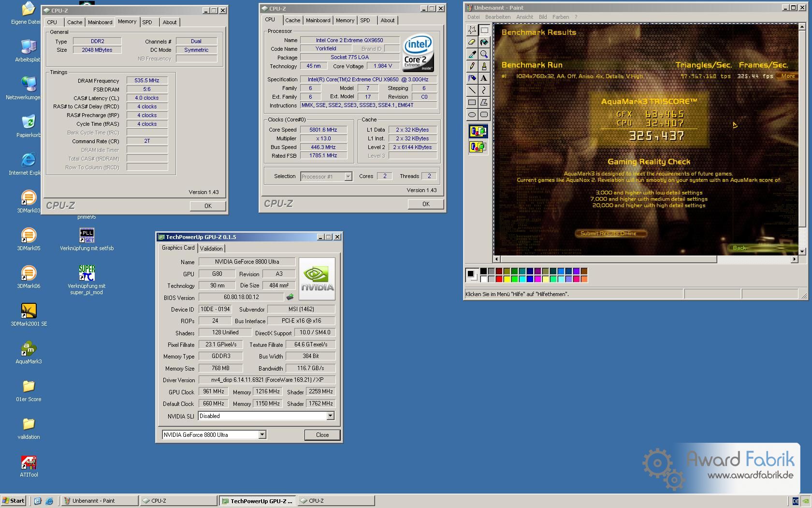Pick the Eraser tool in Paint
Screen dimensions: 812x508
point(472,42)
